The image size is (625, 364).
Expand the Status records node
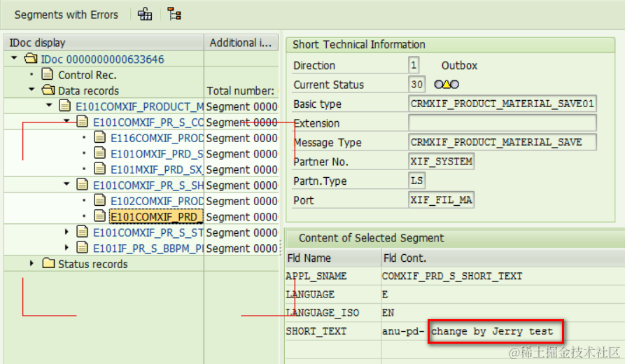32,263
